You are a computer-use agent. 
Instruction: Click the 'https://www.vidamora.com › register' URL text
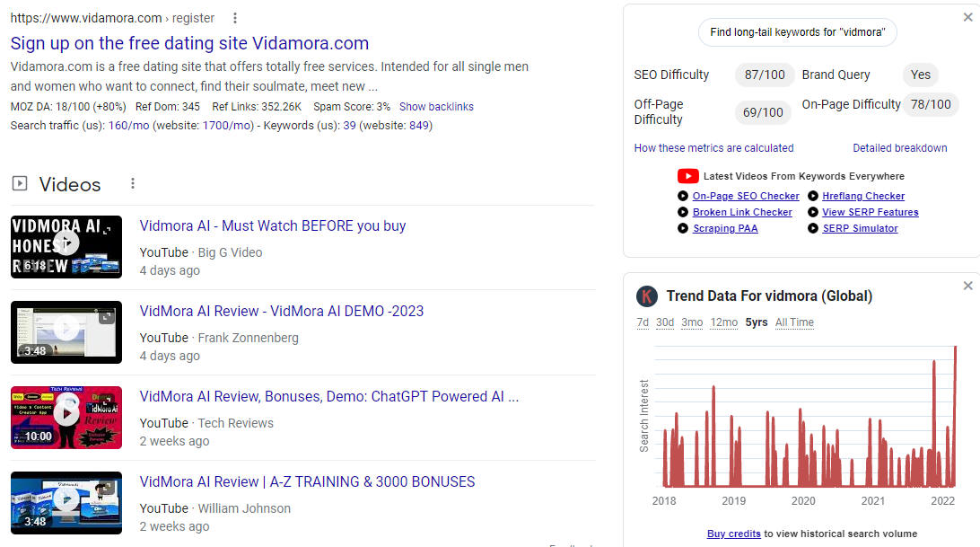point(112,18)
